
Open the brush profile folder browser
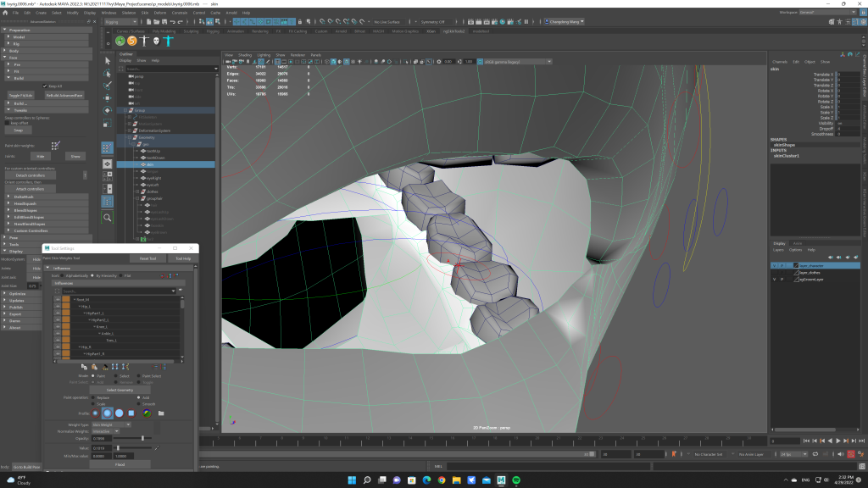(161, 413)
